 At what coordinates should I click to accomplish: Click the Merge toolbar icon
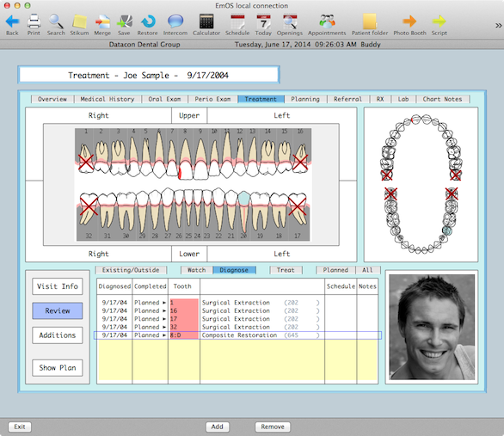[x=102, y=21]
